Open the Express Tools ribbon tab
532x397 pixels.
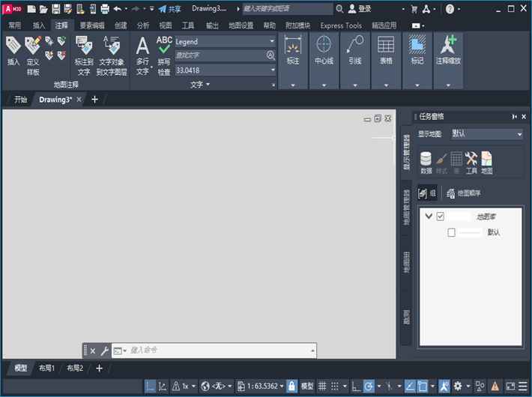coord(341,25)
